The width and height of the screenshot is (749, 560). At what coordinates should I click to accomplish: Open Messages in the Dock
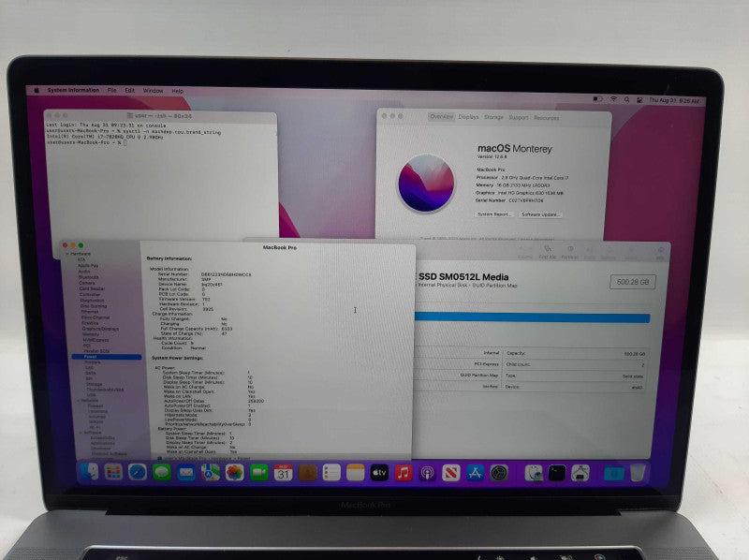pyautogui.click(x=162, y=473)
